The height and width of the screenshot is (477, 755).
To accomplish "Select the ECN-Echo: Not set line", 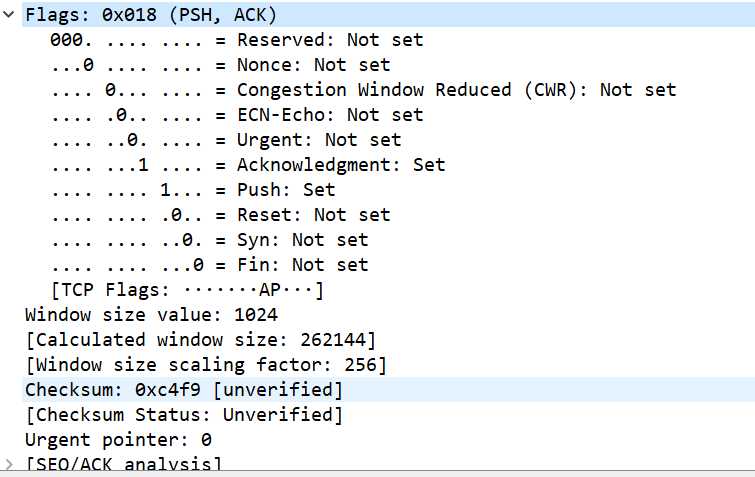I will coord(236,115).
